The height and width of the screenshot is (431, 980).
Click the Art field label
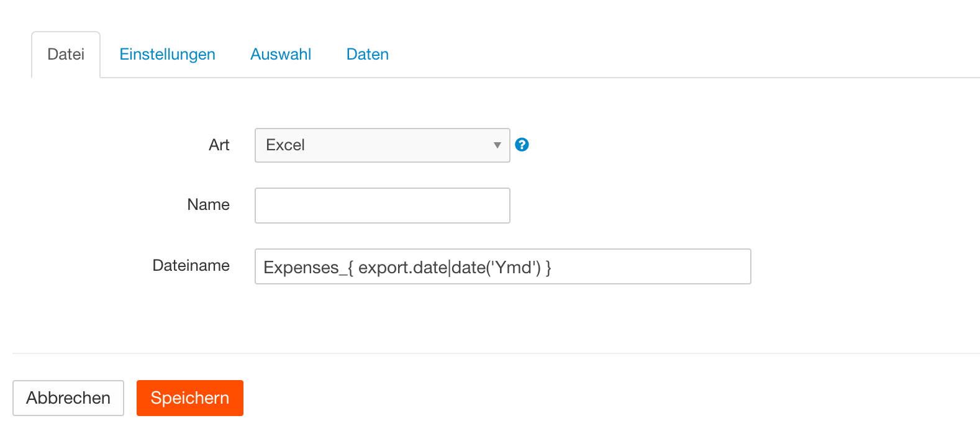click(219, 145)
